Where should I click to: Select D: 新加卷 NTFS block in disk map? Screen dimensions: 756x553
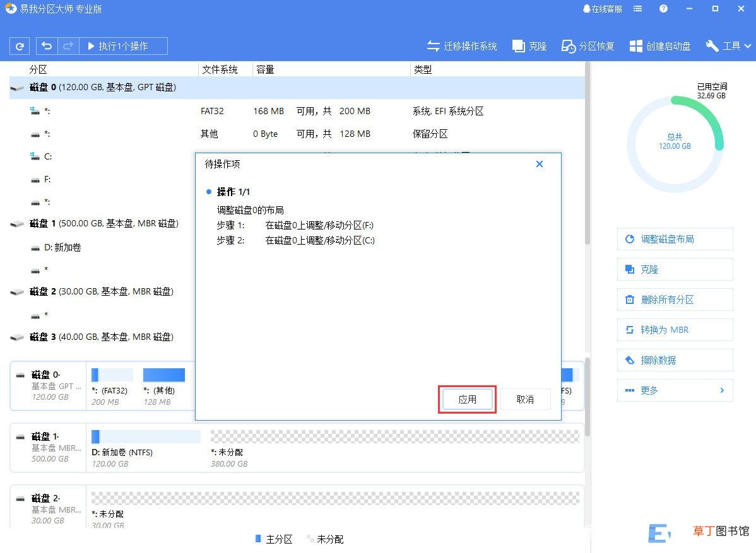(x=146, y=448)
